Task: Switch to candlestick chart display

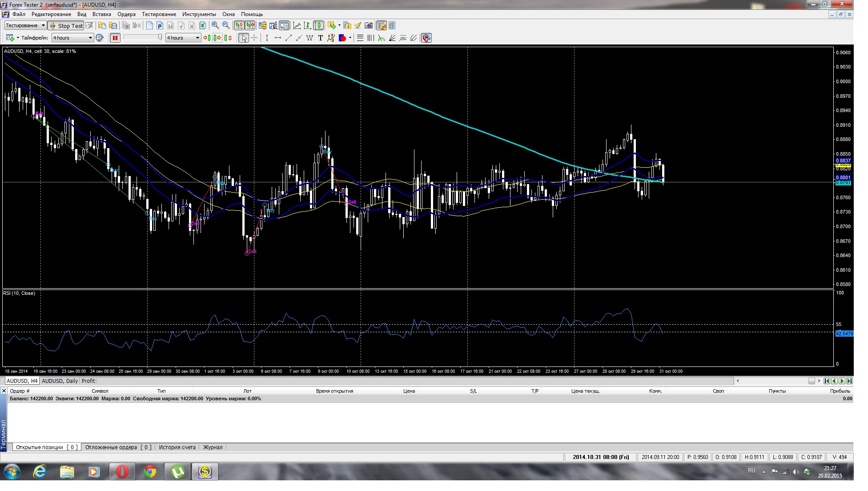Action: pos(318,25)
